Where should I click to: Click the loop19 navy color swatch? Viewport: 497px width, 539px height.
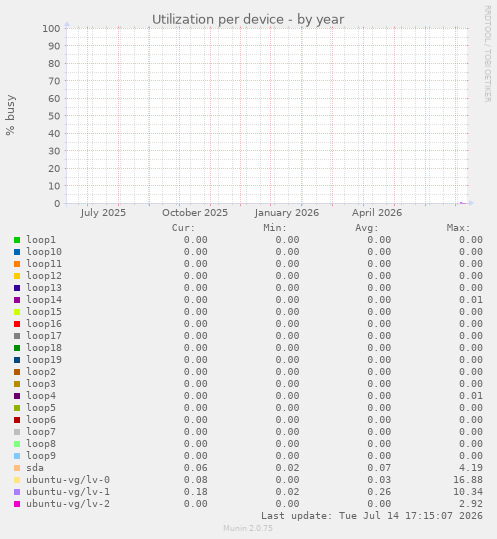(x=17, y=360)
